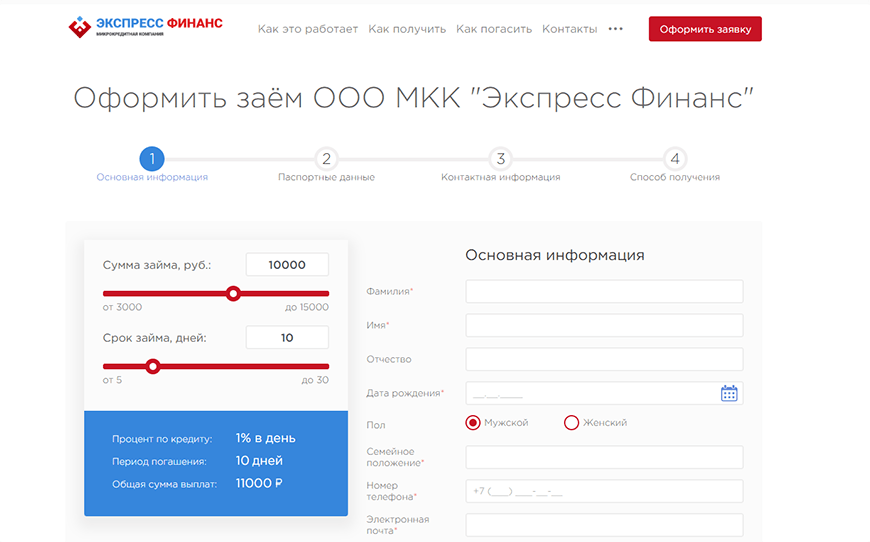Select the Женский radio button

(x=572, y=423)
